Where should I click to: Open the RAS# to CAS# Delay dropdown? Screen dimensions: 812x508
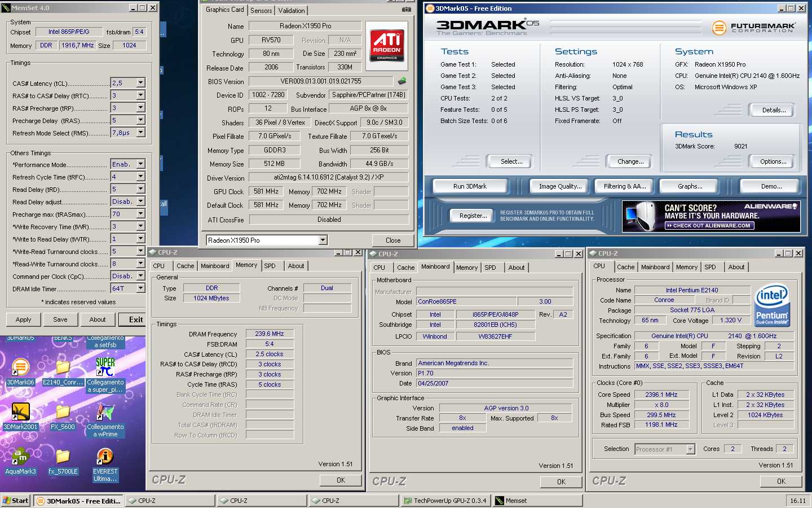pyautogui.click(x=140, y=95)
